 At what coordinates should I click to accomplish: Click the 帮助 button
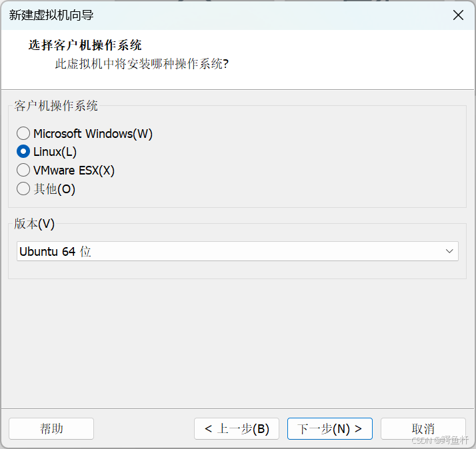51,428
